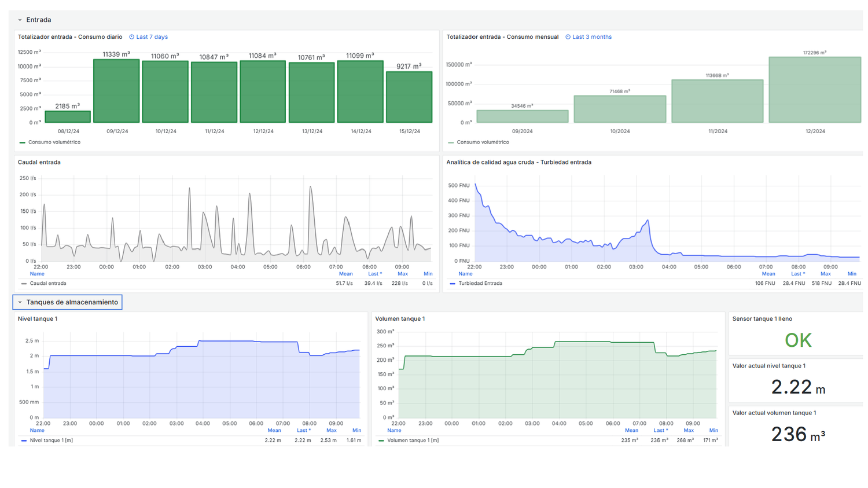Sort Caudal entrada legend by Mean
The width and height of the screenshot is (868, 488).
pos(346,274)
